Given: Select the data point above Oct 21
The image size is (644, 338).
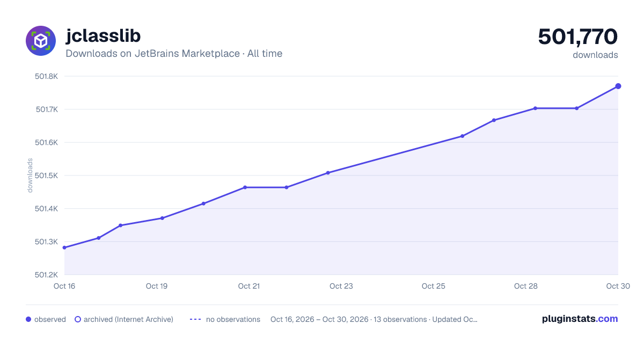Looking at the screenshot, I should (x=245, y=187).
